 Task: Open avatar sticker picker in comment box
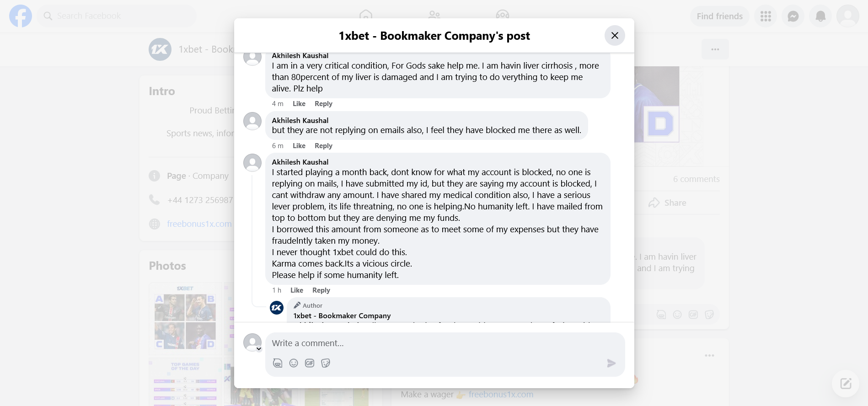278,363
